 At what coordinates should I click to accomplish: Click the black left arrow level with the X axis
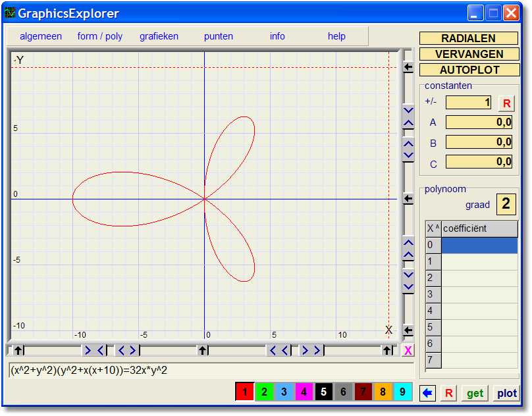[x=408, y=199]
